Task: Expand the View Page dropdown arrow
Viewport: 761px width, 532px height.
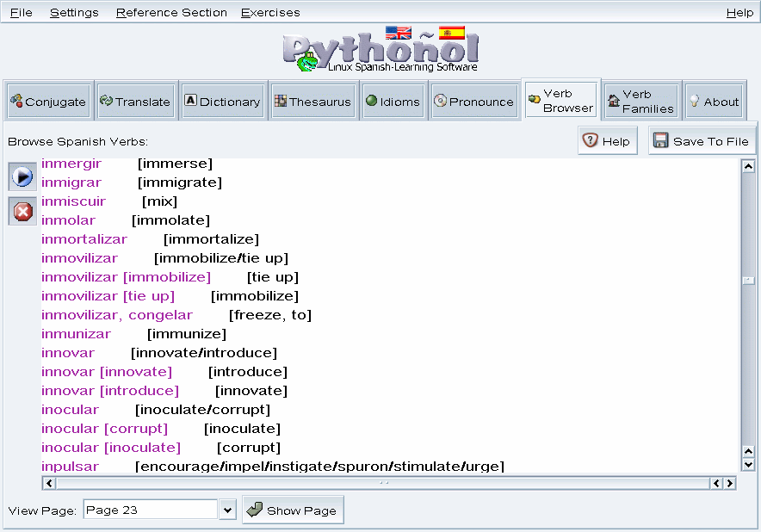Action: [x=227, y=510]
